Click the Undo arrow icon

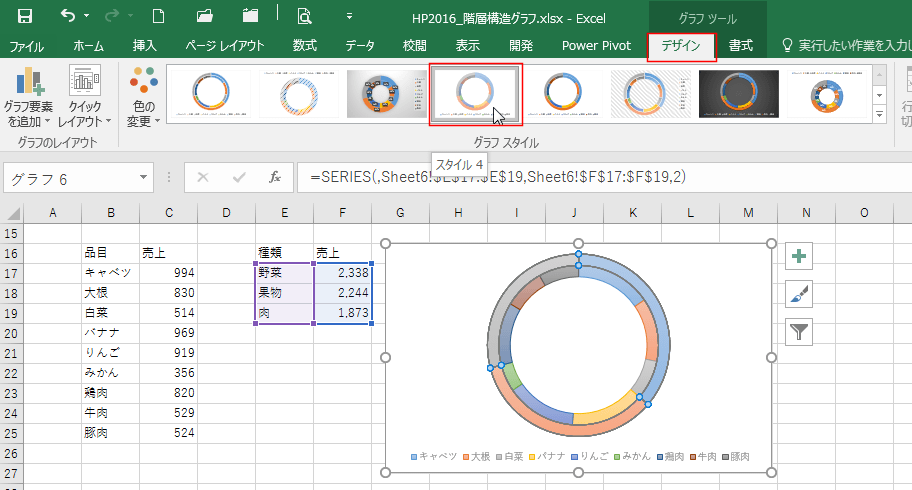pos(67,16)
